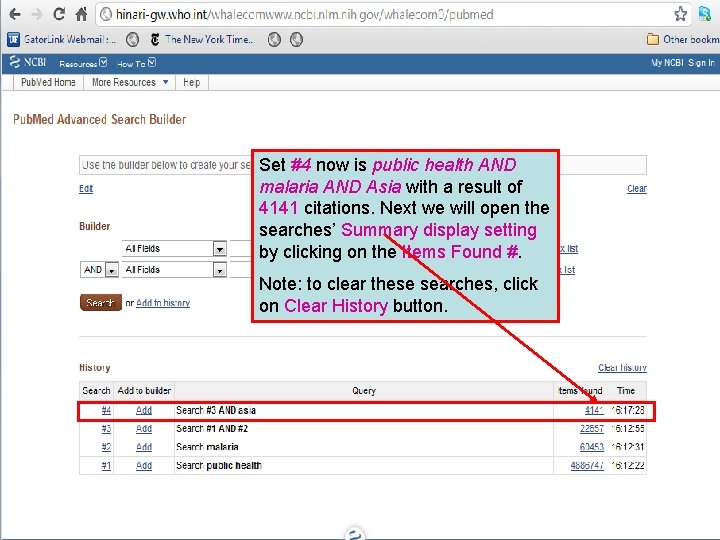The height and width of the screenshot is (540, 720).
Task: Open the More Resources dropdown
Action: [x=129, y=83]
